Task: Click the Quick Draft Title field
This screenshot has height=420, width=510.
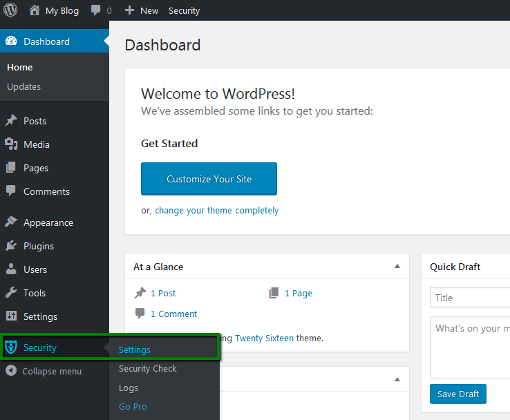Action: click(470, 298)
